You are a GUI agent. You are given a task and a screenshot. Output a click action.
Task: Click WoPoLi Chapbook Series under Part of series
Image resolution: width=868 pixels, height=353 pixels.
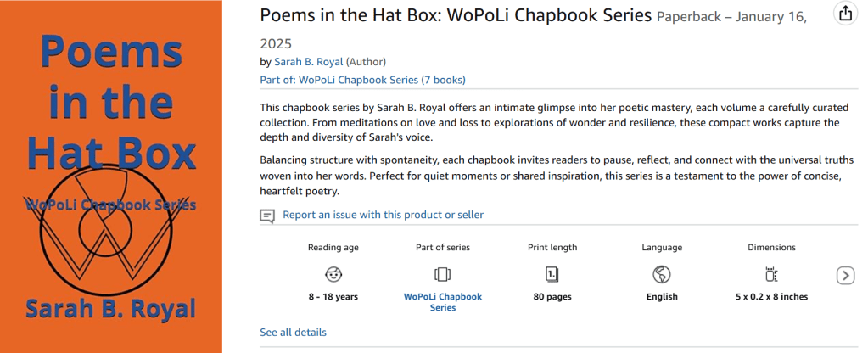[x=442, y=302]
